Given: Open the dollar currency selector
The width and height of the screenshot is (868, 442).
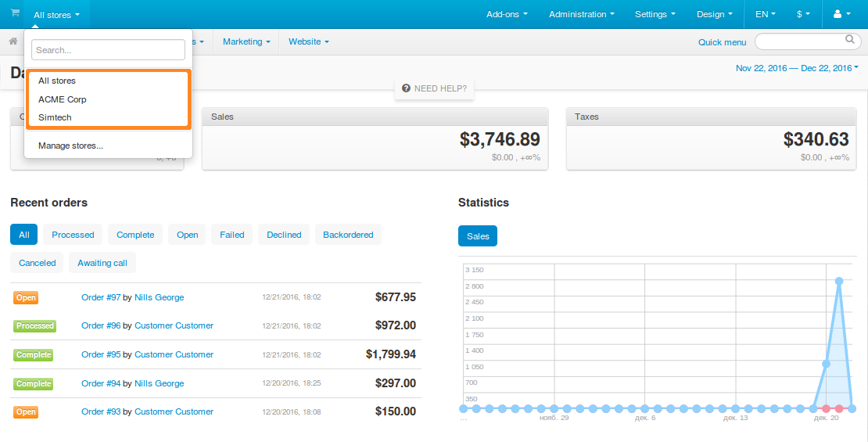Looking at the screenshot, I should coord(803,14).
